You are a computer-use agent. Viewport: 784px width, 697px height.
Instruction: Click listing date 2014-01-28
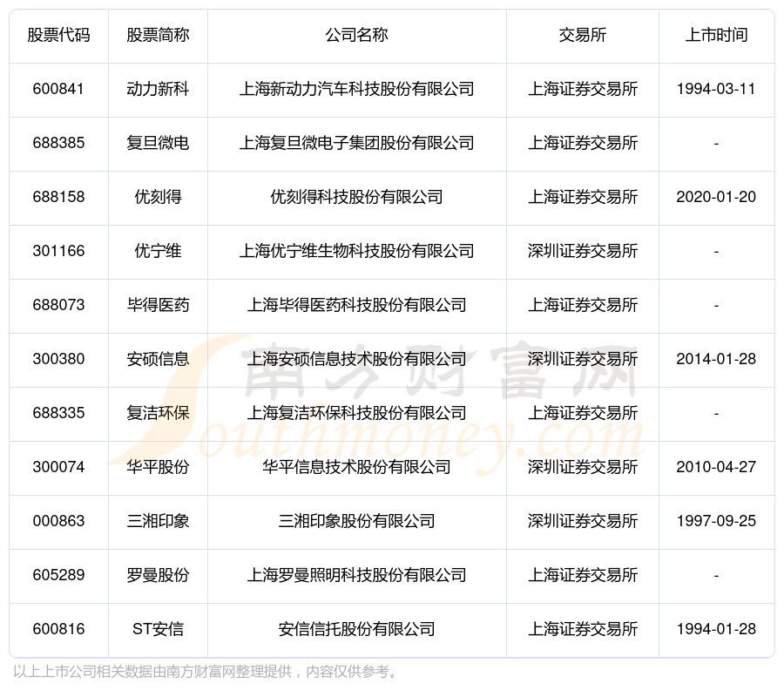tap(716, 359)
